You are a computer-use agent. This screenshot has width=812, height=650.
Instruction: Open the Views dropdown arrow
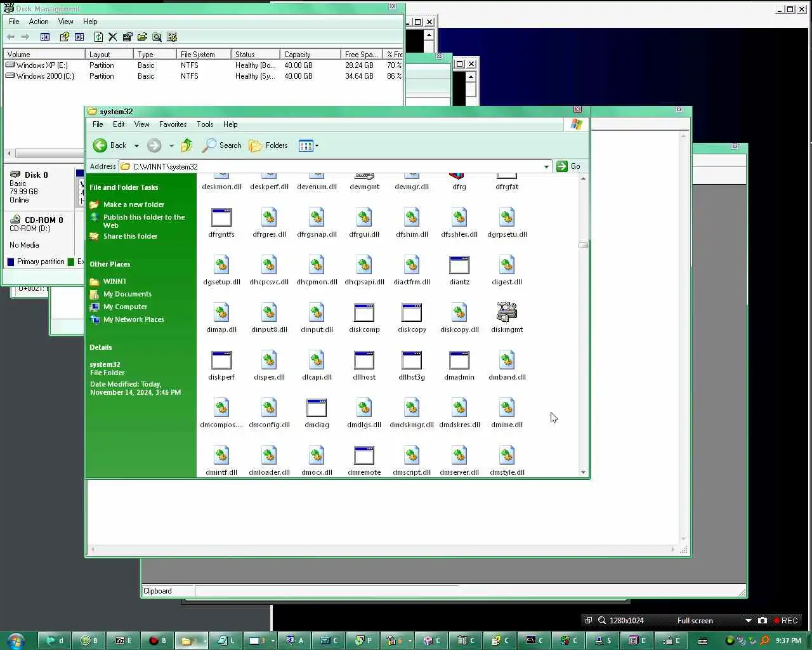tap(317, 145)
